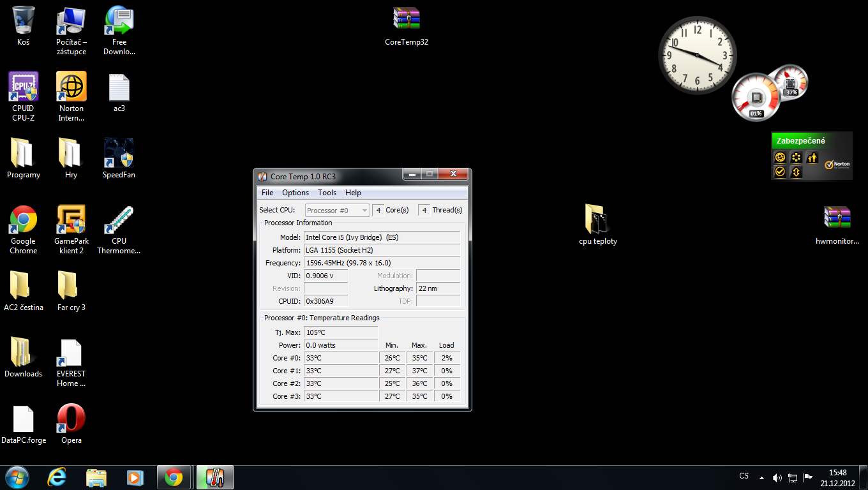This screenshot has height=490, width=868.
Task: Click the CPU meter gadget showing 01%
Action: (x=756, y=97)
